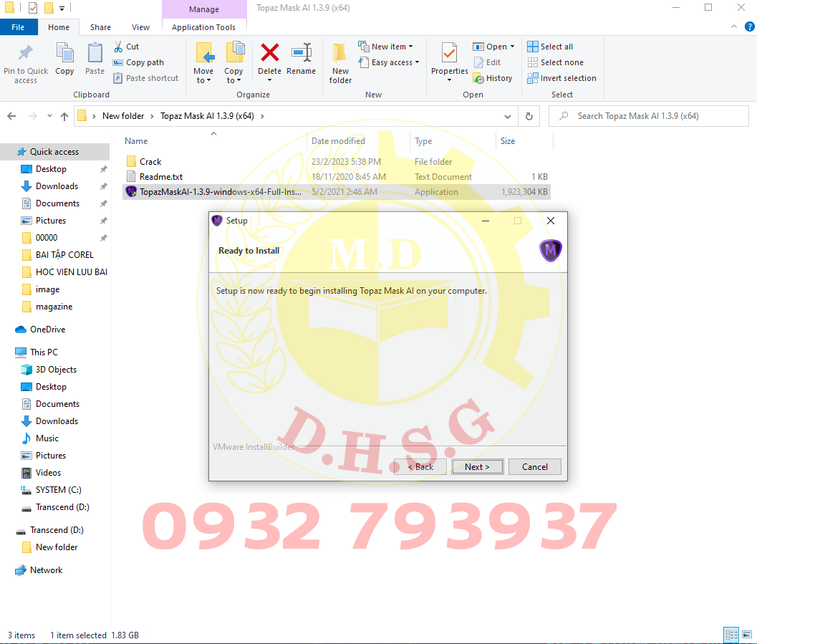Viewport: 825px width, 644px height.
Task: Switch to details view layout icon
Action: (731, 635)
